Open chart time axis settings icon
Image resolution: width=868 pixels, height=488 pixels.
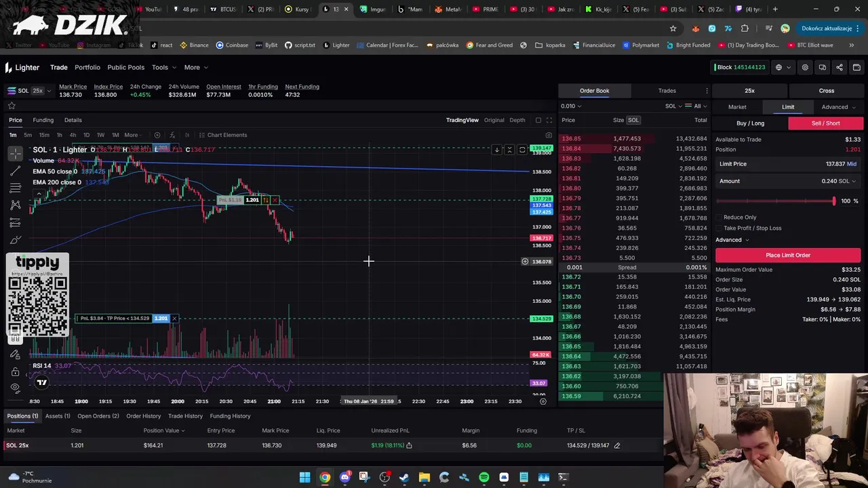543,401
